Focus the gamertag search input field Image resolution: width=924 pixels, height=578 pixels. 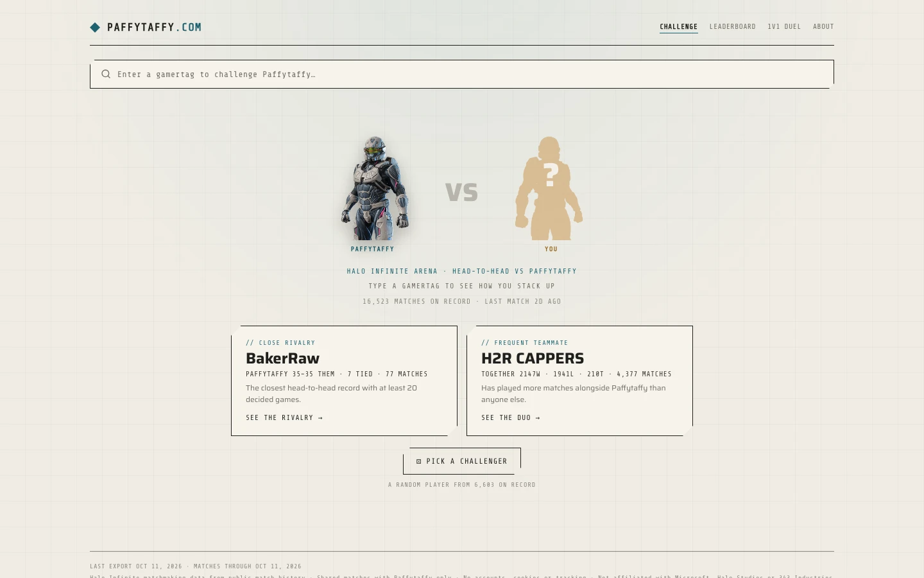[x=462, y=74]
